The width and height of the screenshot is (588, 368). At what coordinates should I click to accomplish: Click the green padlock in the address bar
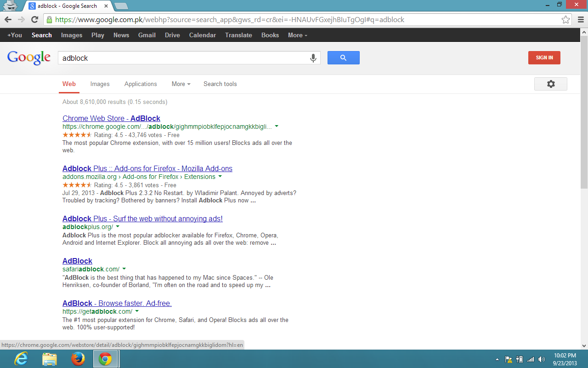49,20
